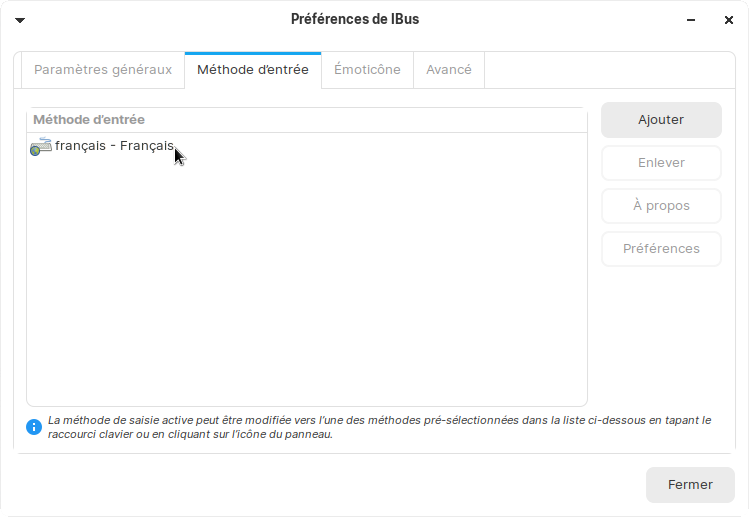Click the info text about méthode de saisie
Image resolution: width=749 pixels, height=517 pixels.
(378, 427)
